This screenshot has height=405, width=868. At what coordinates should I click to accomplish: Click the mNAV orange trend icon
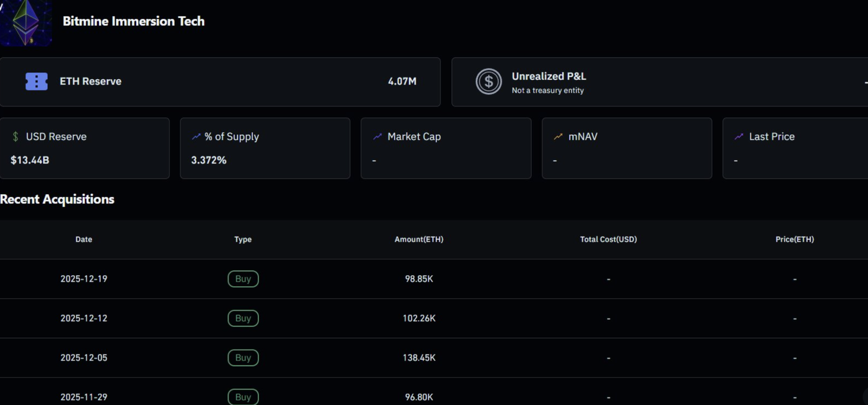[558, 137]
